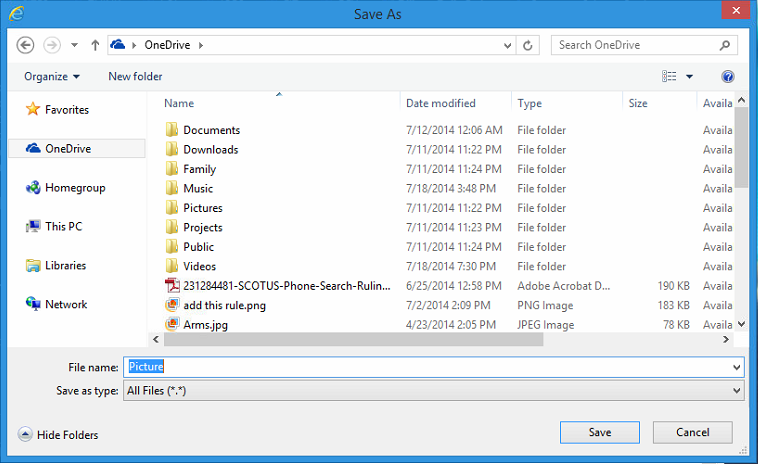
Task: Collapse navigation with Hide Folders
Action: click(x=58, y=435)
